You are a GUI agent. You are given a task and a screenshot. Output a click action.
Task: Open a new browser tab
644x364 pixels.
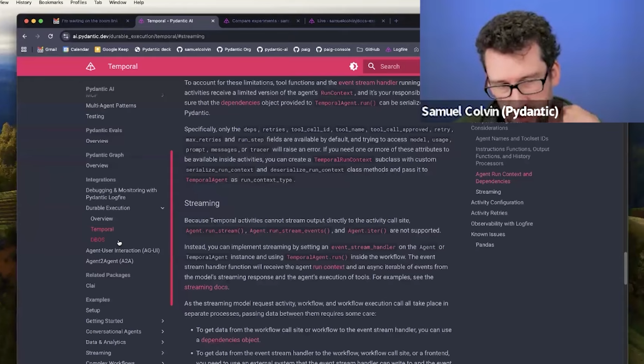coord(396,21)
